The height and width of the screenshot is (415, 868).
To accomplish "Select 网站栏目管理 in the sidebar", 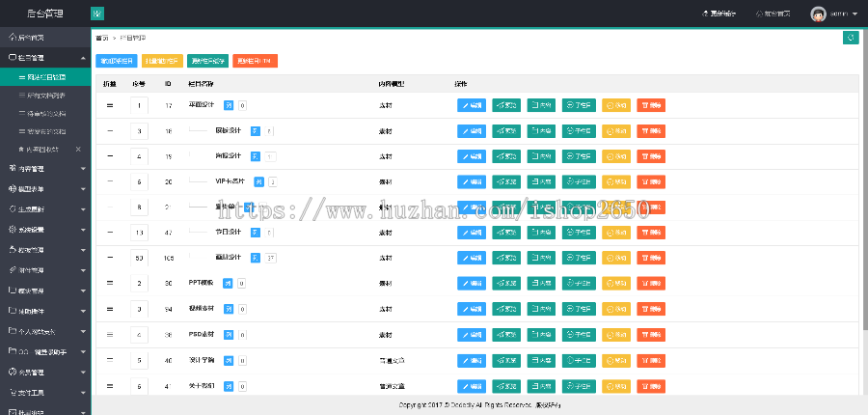I will tap(46, 76).
